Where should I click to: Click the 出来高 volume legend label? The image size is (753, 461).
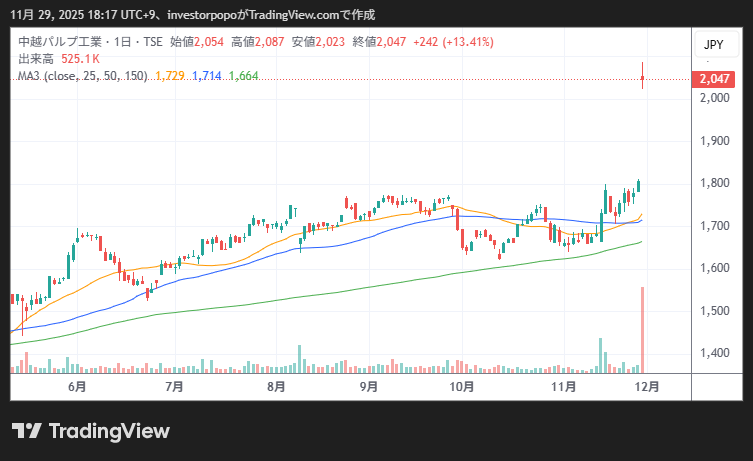point(36,59)
